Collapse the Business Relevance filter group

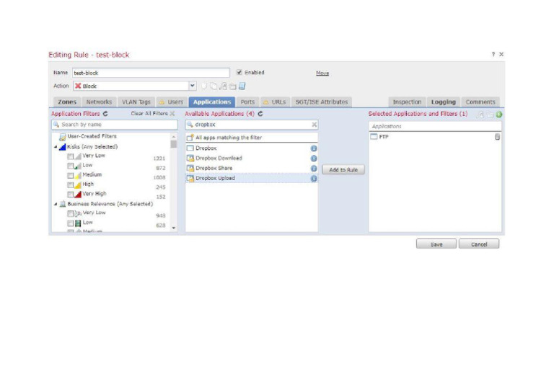(x=56, y=205)
